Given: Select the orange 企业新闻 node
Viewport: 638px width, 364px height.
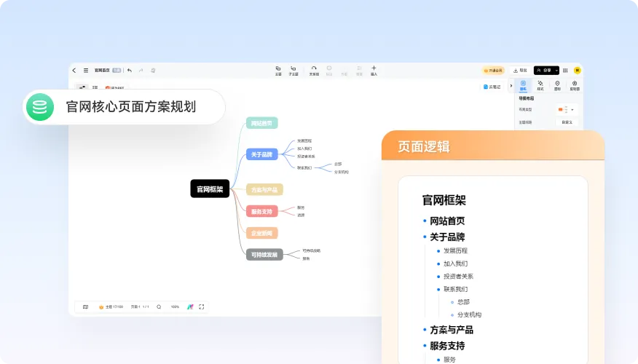Looking at the screenshot, I should (x=261, y=234).
